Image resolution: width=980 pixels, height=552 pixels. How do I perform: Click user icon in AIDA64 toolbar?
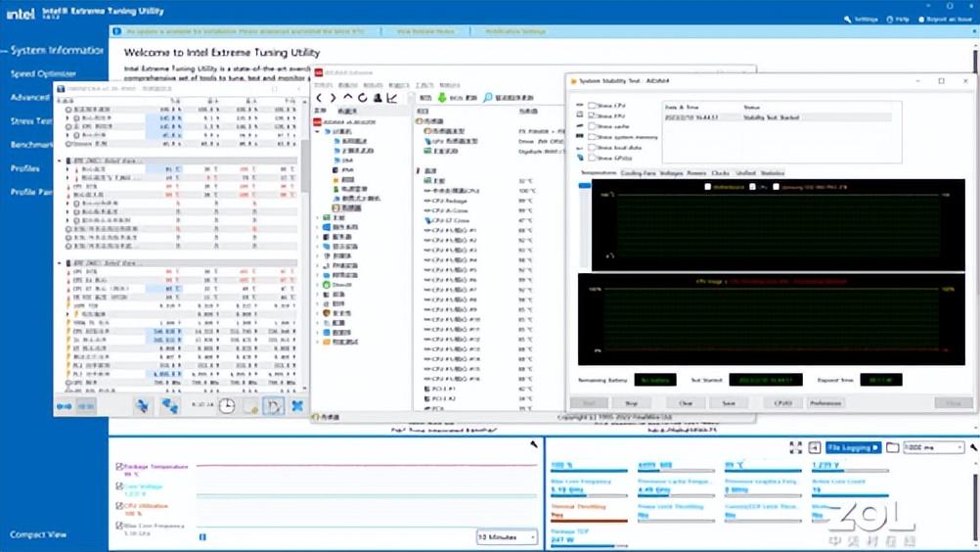[378, 98]
